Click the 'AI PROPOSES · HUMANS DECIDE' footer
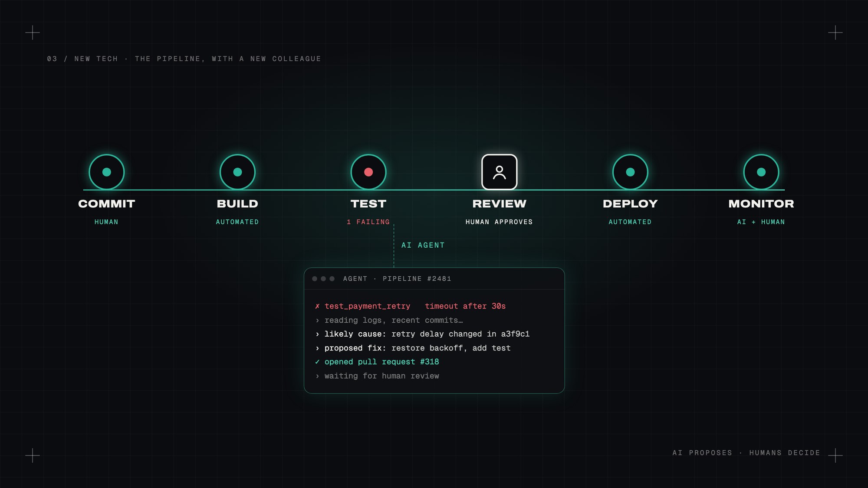This screenshot has height=488, width=868. (x=746, y=453)
